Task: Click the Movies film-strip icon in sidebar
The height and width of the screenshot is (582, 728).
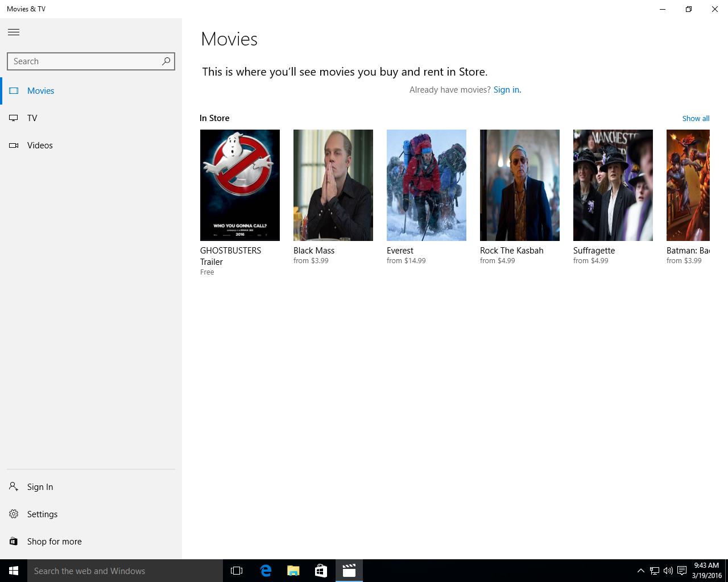Action: point(14,90)
